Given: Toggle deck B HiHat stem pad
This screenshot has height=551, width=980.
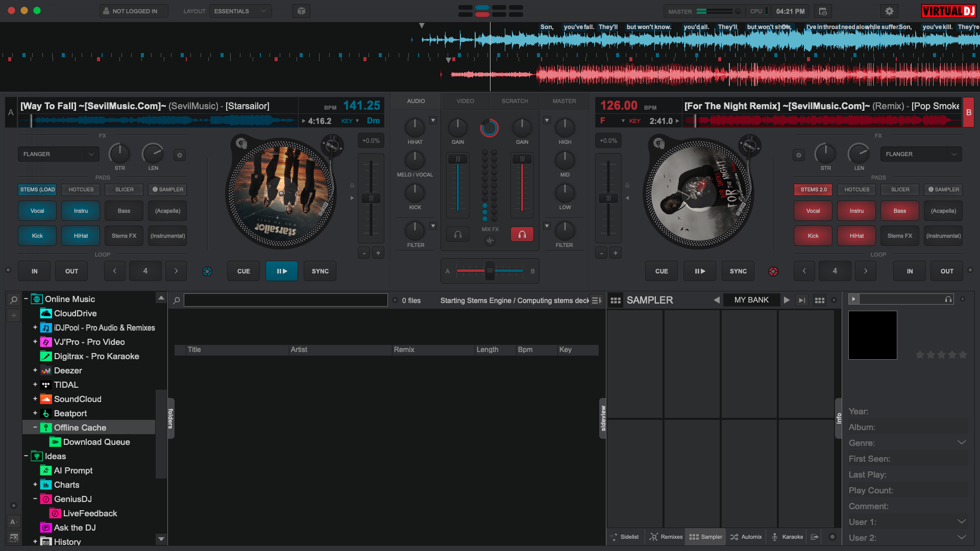Looking at the screenshot, I should point(856,236).
